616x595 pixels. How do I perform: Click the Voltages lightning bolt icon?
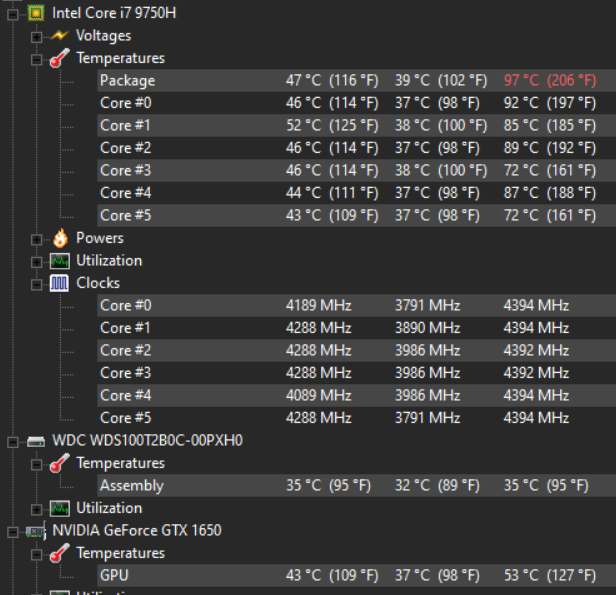[59, 36]
